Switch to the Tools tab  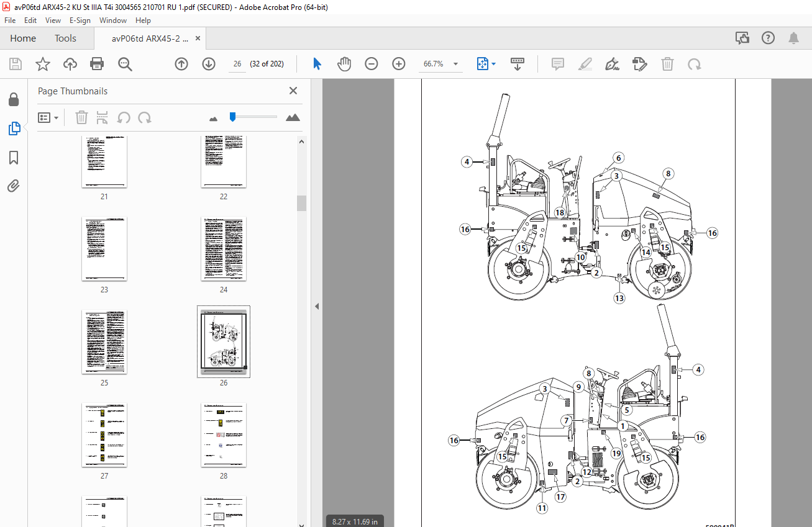click(65, 38)
